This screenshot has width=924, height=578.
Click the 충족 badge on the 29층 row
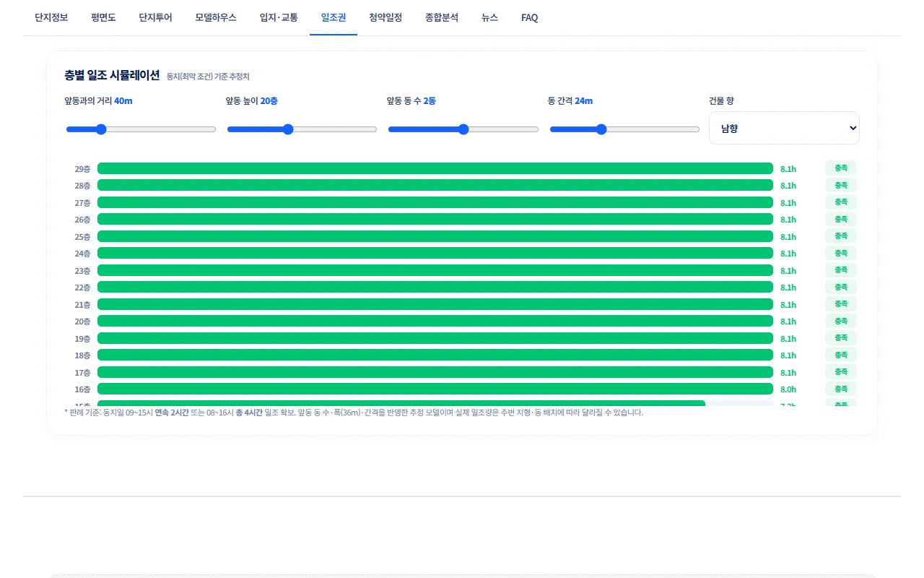841,168
